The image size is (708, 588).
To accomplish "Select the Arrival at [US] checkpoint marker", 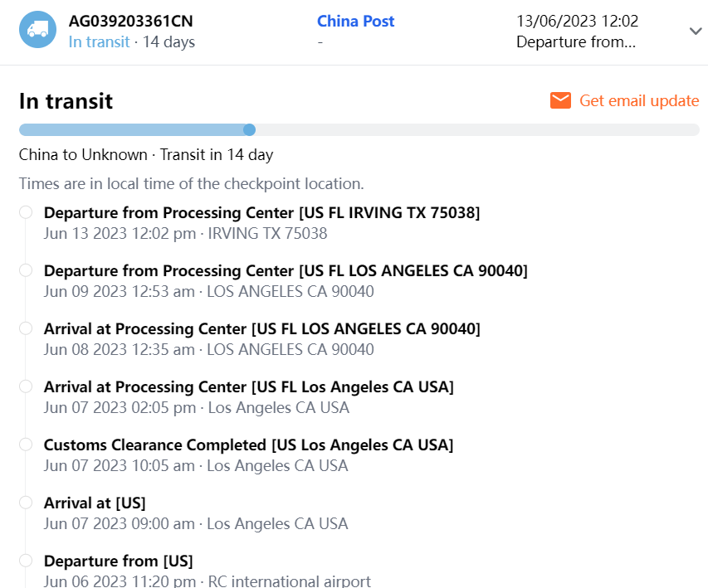I will (x=26, y=503).
